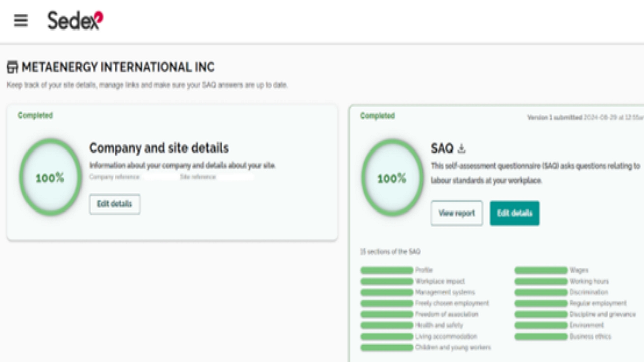
Task: Select the Working hours section label
Action: click(589, 281)
